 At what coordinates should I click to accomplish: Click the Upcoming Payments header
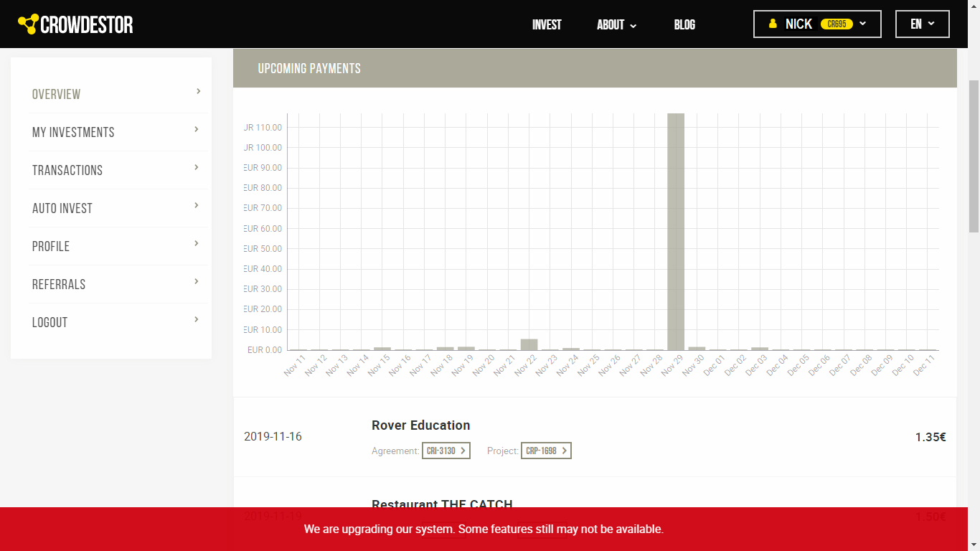pyautogui.click(x=595, y=68)
